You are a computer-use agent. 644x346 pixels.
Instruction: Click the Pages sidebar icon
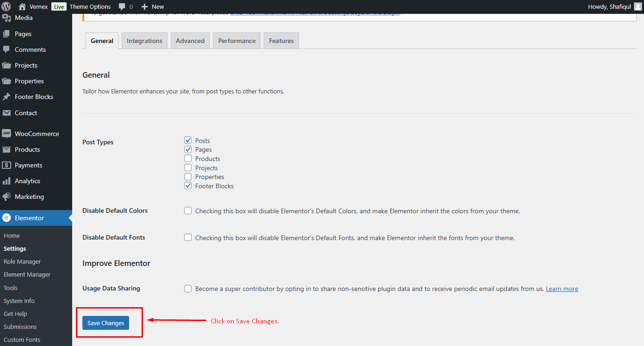pyautogui.click(x=6, y=34)
